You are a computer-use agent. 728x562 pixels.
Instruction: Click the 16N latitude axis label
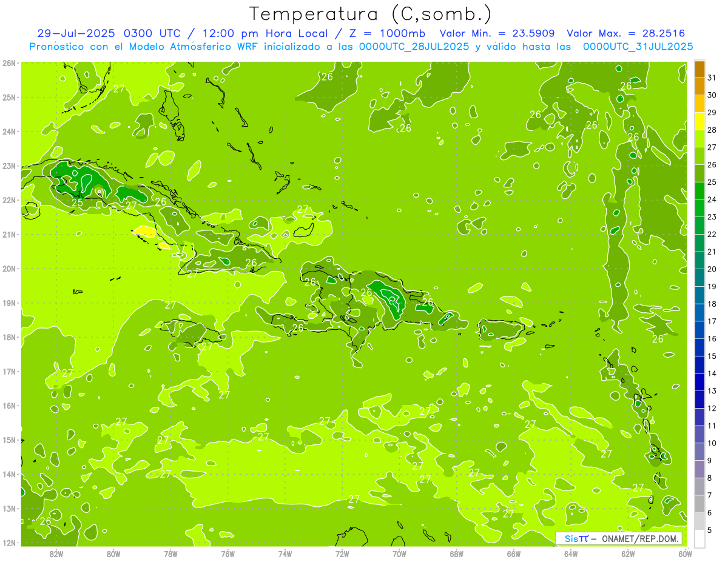(8, 406)
